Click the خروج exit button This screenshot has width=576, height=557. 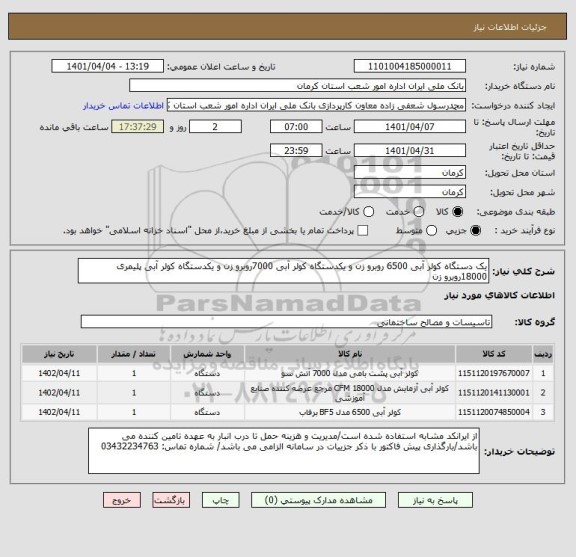pos(122,500)
